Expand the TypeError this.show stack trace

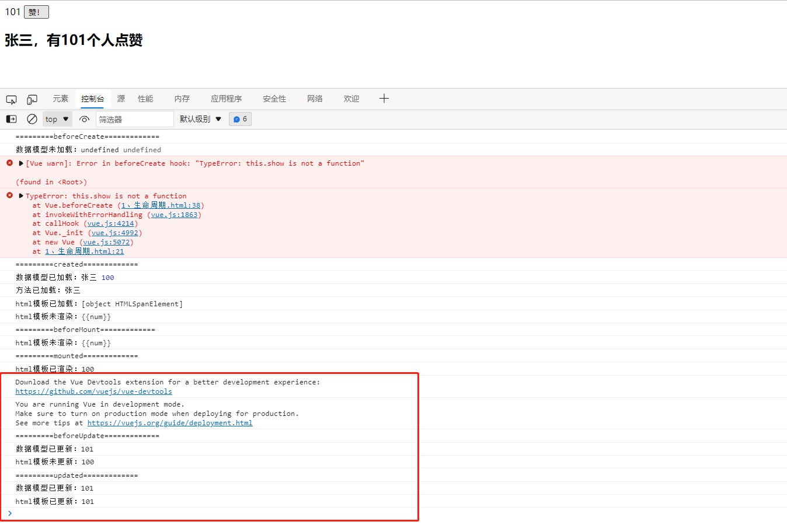tap(21, 196)
